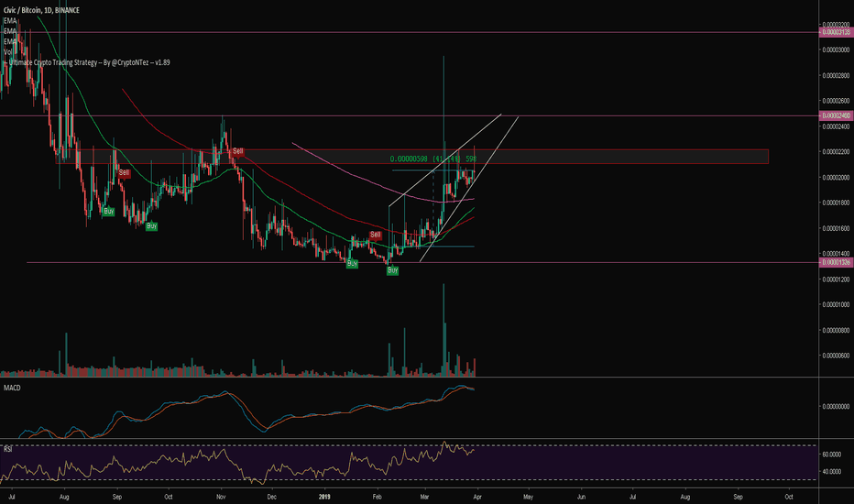Viewport: 854px width, 504px height.
Task: Click the 0.00001200 price axis value
Action: pyautogui.click(x=836, y=279)
